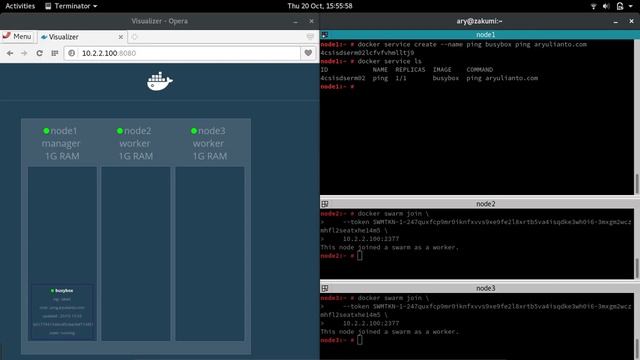The height and width of the screenshot is (360, 640).
Task: Click the node3 worker header
Action: (209, 143)
